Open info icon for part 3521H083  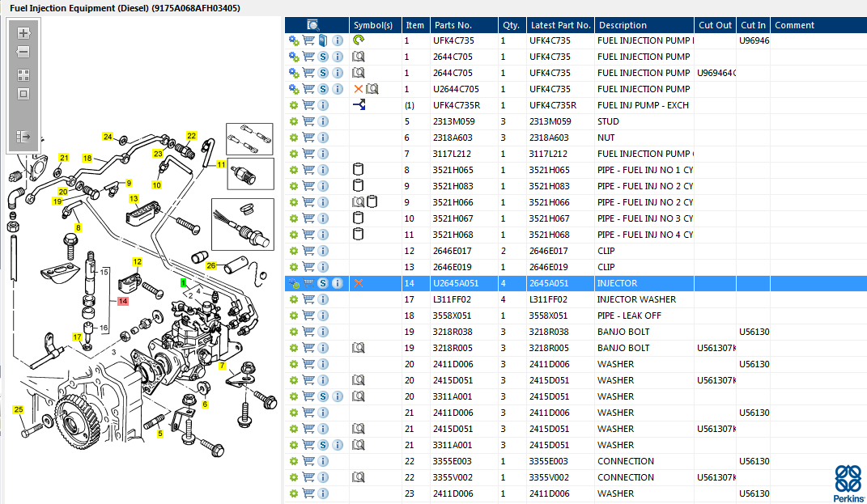pos(323,186)
